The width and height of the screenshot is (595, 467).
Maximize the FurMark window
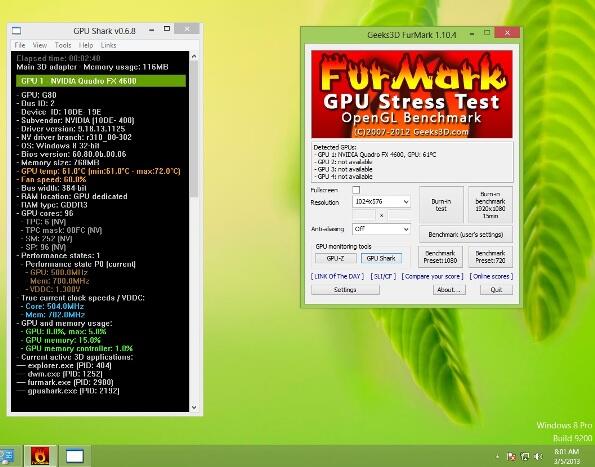487,33
